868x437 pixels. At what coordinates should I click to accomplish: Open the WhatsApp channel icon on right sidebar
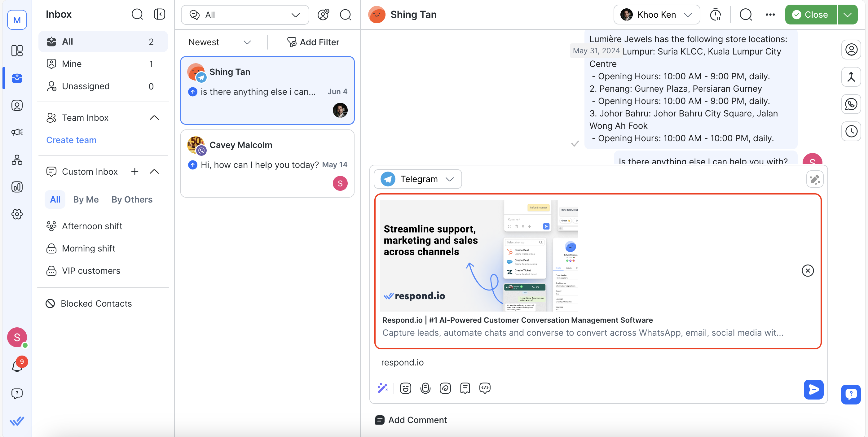tap(852, 104)
